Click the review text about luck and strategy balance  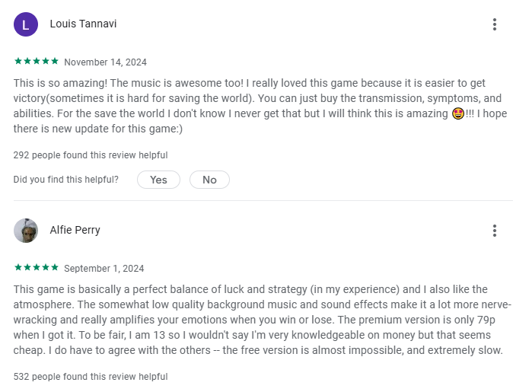[x=263, y=320]
